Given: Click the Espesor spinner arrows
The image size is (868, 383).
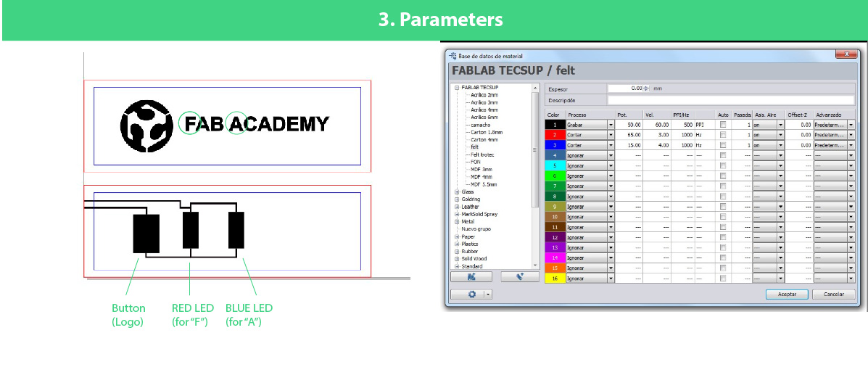Looking at the screenshot, I should point(647,88).
